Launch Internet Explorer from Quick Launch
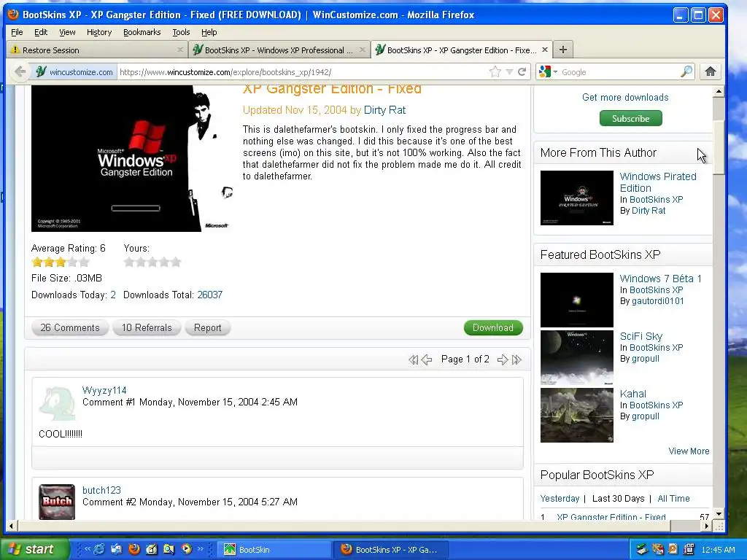Viewport: 747px width, 560px height. [99, 549]
